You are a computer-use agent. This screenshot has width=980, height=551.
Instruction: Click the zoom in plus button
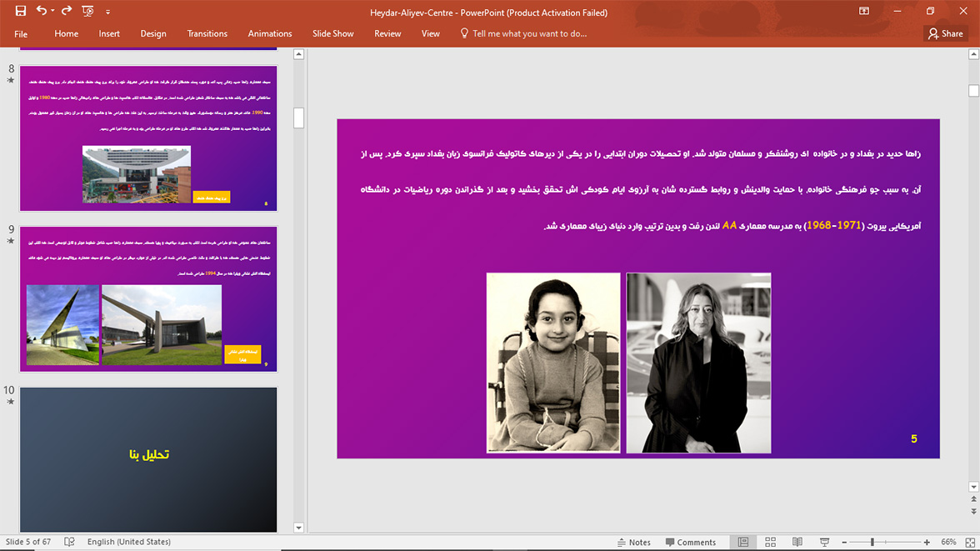tap(927, 542)
